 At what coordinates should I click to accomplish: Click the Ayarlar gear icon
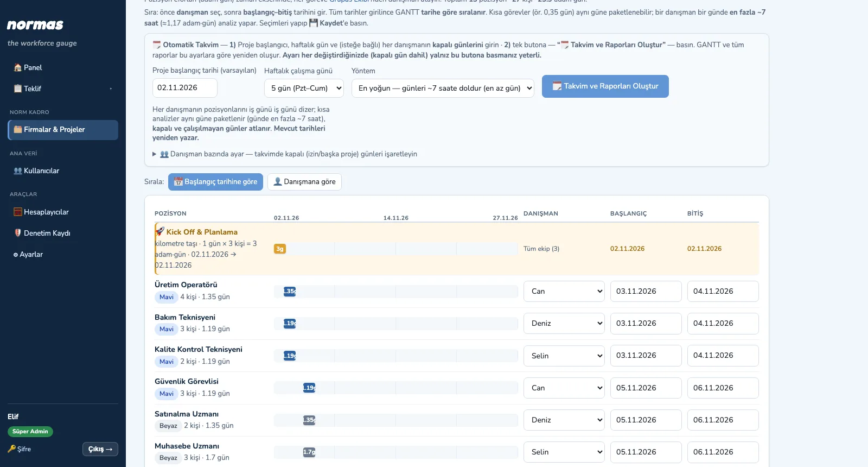coord(16,255)
